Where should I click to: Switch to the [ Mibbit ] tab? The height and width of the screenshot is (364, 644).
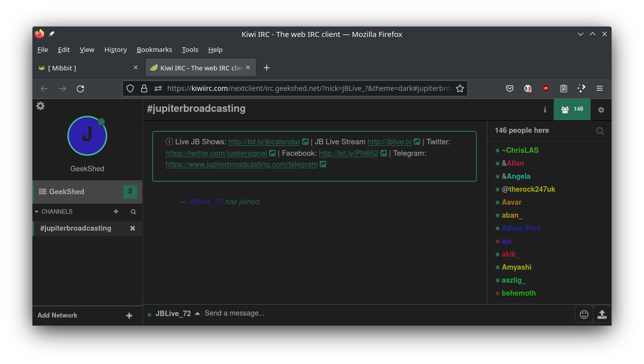pos(88,67)
